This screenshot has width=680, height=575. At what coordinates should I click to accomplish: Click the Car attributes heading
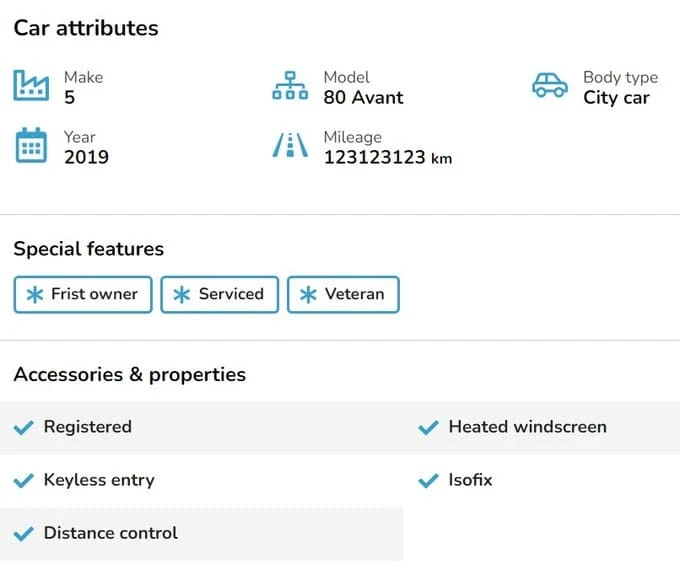(x=86, y=28)
